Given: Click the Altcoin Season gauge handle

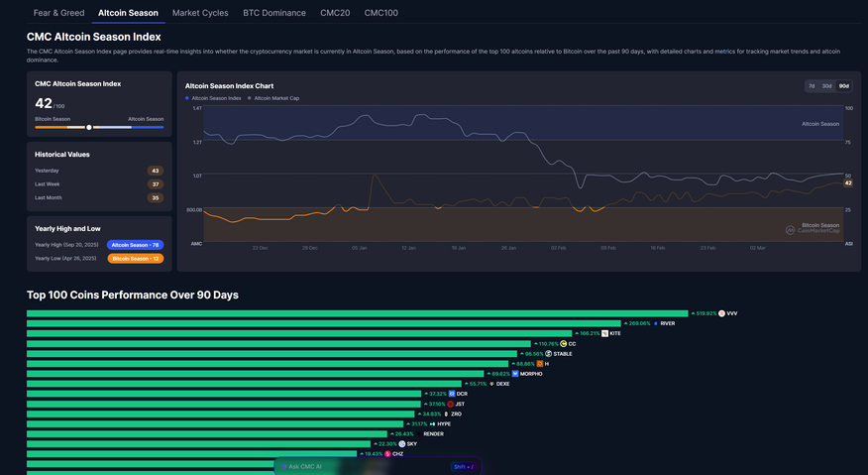Looking at the screenshot, I should tap(89, 128).
